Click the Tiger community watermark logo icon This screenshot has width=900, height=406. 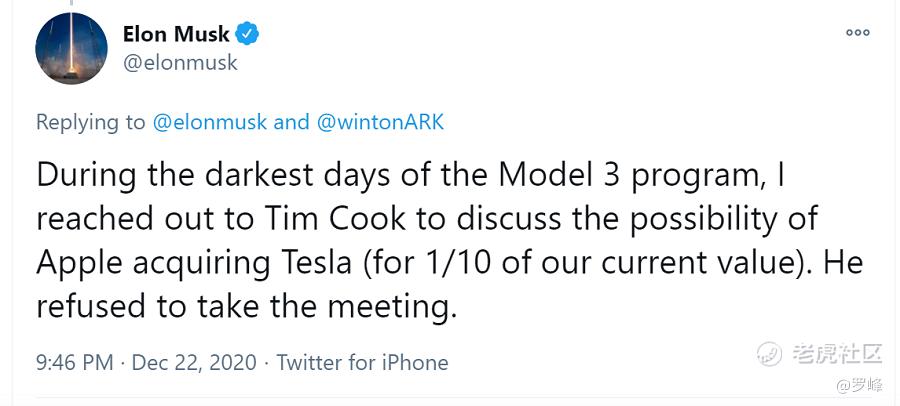click(x=768, y=353)
